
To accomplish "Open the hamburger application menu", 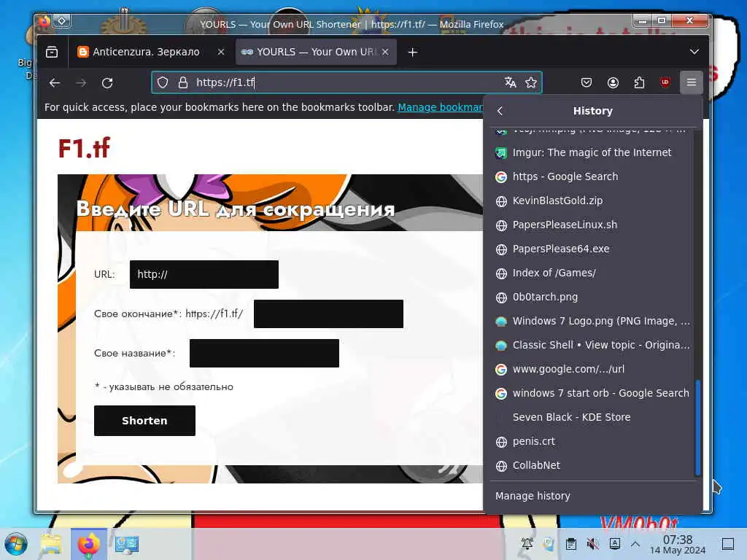I will [692, 82].
